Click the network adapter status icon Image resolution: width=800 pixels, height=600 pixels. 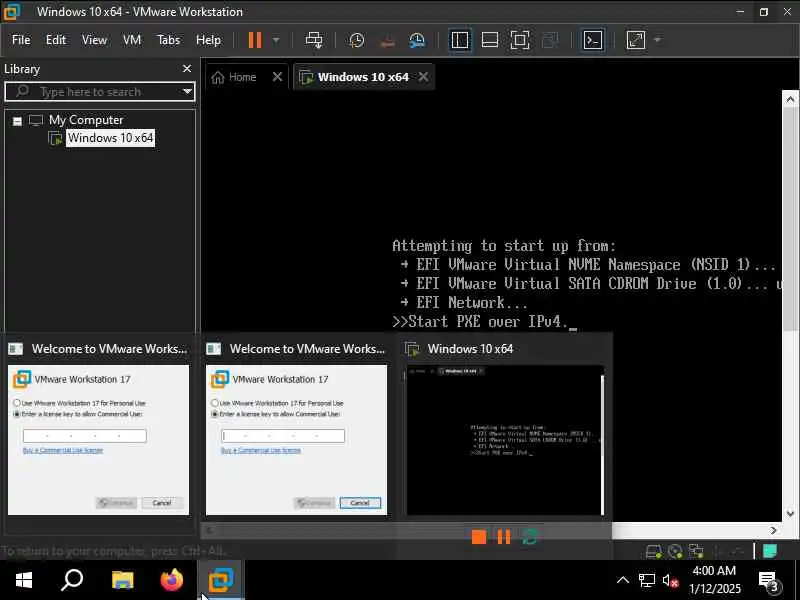696,551
